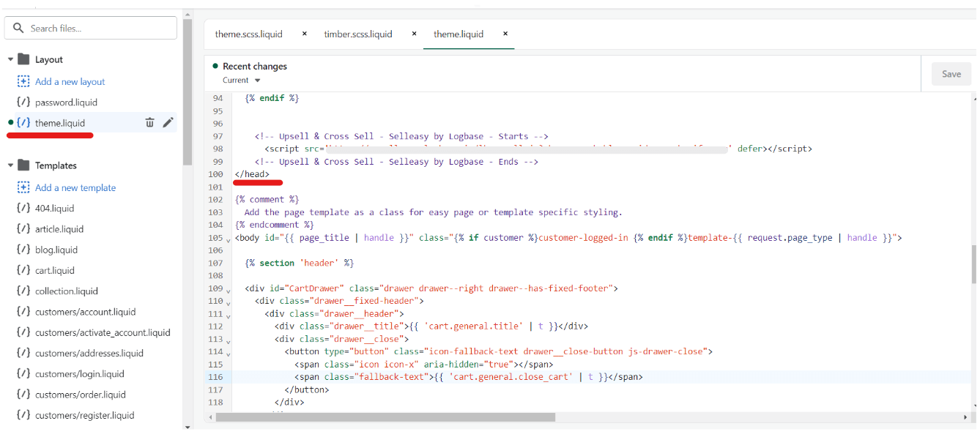
Task: Click the code icon next to cart.liquid
Action: [23, 271]
